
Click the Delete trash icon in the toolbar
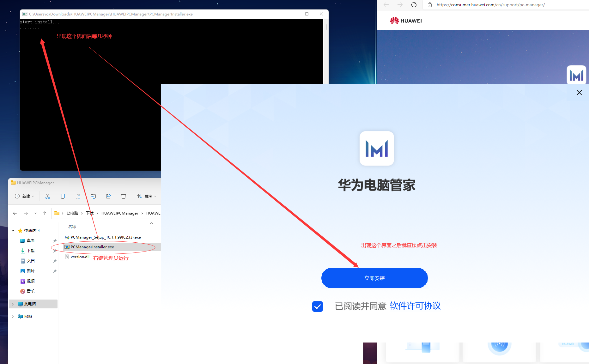pyautogui.click(x=124, y=196)
